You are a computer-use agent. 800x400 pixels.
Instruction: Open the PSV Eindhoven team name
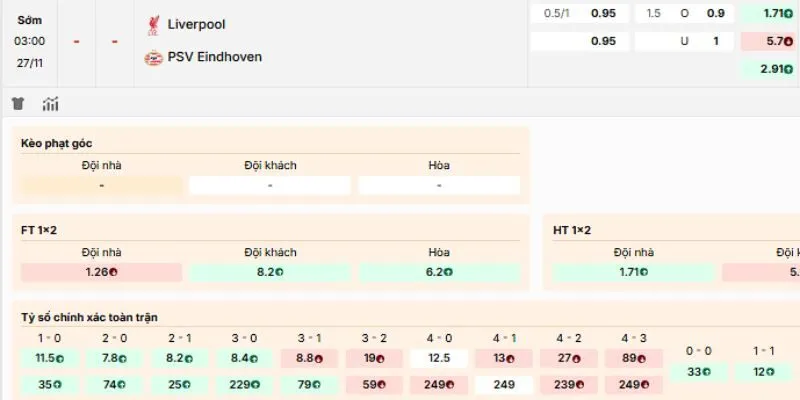click(x=215, y=57)
